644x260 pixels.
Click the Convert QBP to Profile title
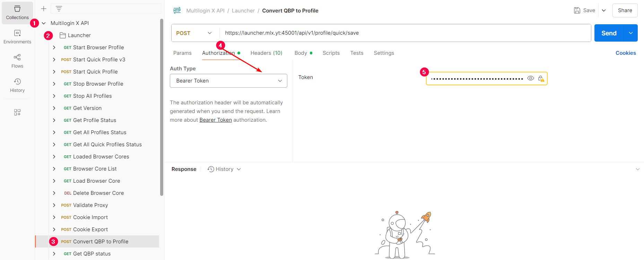click(290, 11)
